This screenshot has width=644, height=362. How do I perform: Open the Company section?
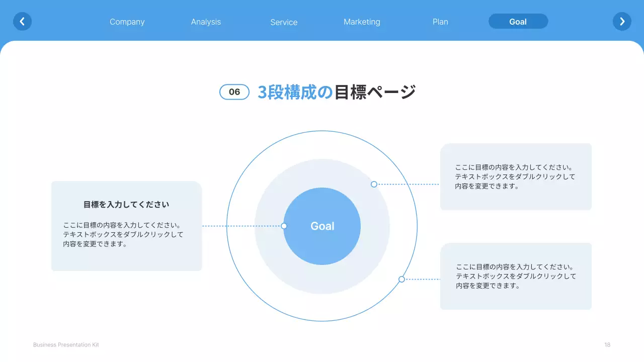click(127, 22)
